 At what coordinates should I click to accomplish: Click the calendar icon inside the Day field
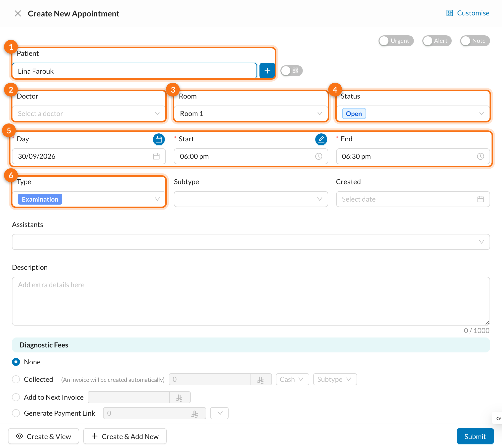[x=156, y=156]
